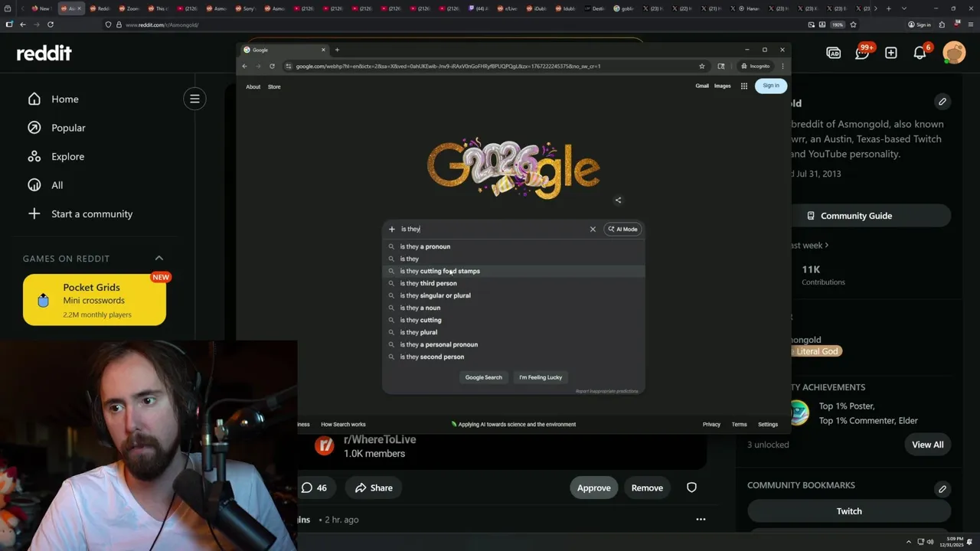Open r/WhereToLive community link

point(380,439)
